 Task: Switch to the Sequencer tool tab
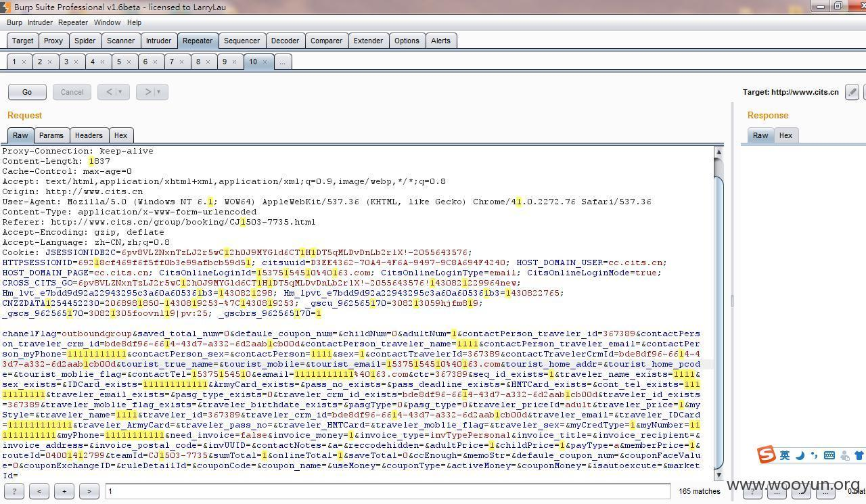click(x=242, y=41)
